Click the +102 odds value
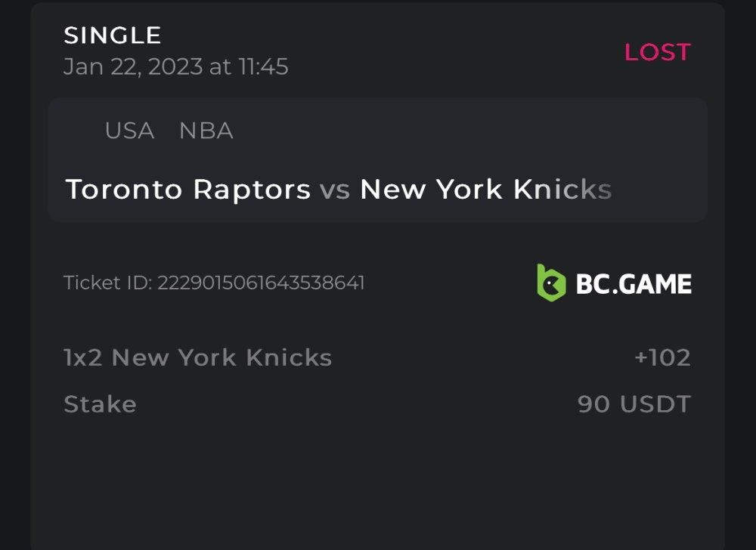756x550 pixels. pyautogui.click(x=662, y=357)
